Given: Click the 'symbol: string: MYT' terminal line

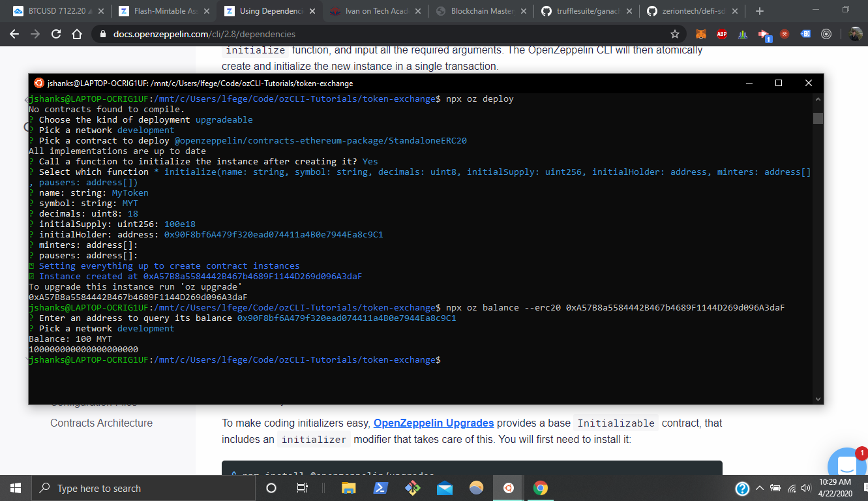Looking at the screenshot, I should click(x=83, y=203).
